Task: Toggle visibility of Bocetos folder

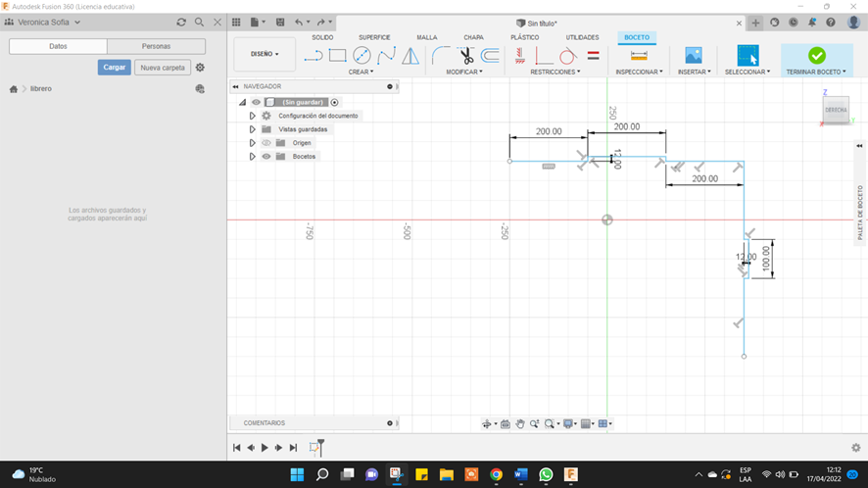Action: click(266, 156)
